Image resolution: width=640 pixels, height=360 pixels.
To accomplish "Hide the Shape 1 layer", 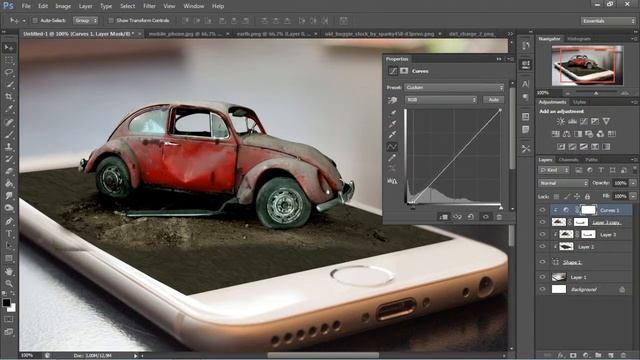I will (x=542, y=262).
